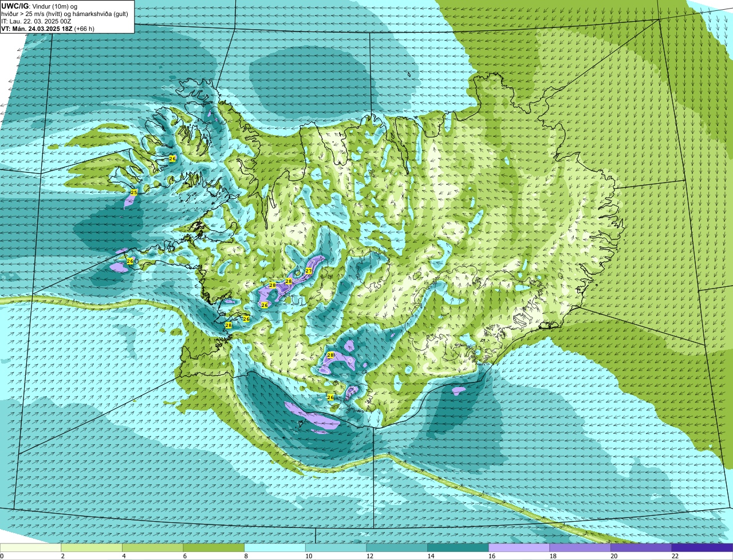The width and height of the screenshot is (733, 560).
Task: Select the 6–8 m/s olive green scale swatch
Action: tap(214, 548)
